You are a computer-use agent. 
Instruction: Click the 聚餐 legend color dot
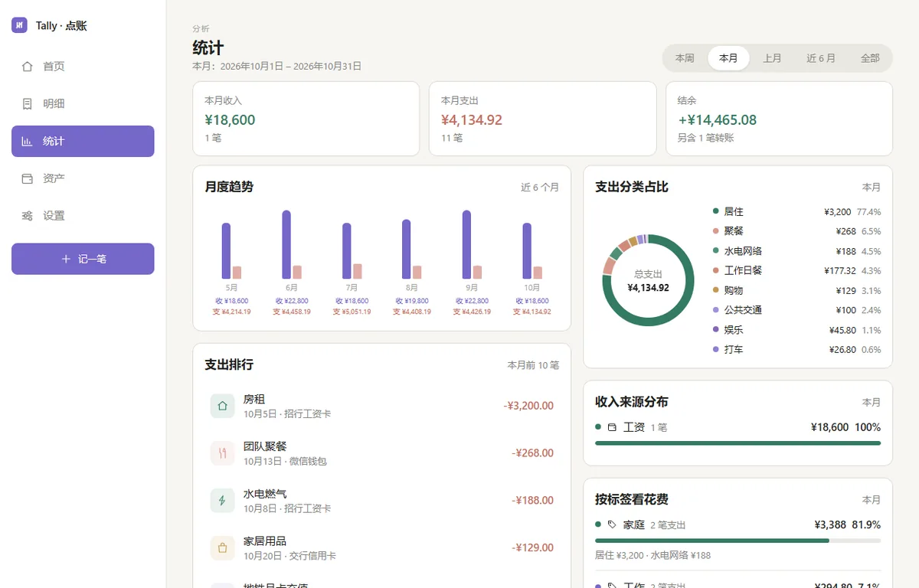pyautogui.click(x=715, y=231)
